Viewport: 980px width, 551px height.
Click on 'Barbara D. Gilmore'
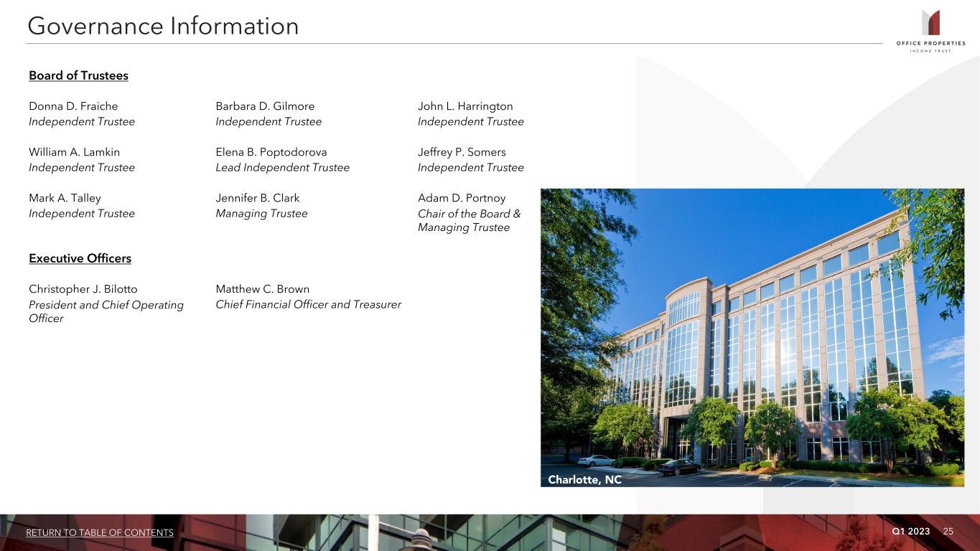[265, 106]
